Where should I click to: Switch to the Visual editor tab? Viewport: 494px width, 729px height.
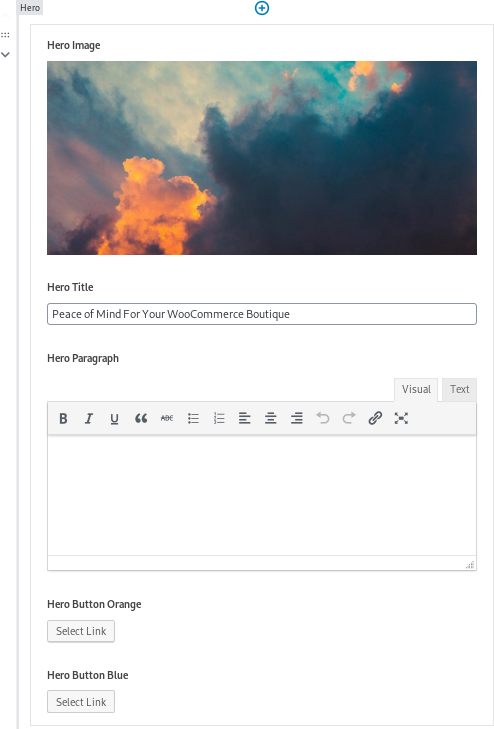click(x=416, y=390)
